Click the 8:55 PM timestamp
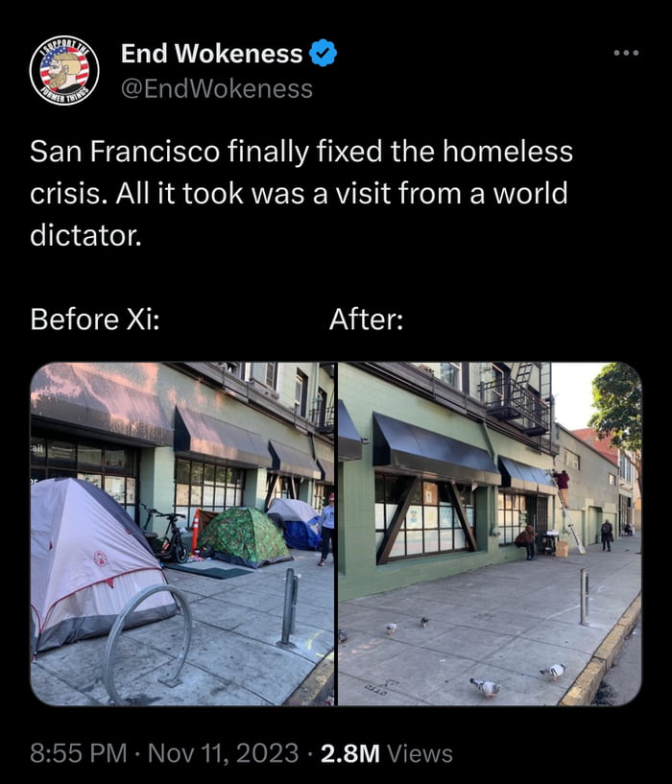 (79, 753)
